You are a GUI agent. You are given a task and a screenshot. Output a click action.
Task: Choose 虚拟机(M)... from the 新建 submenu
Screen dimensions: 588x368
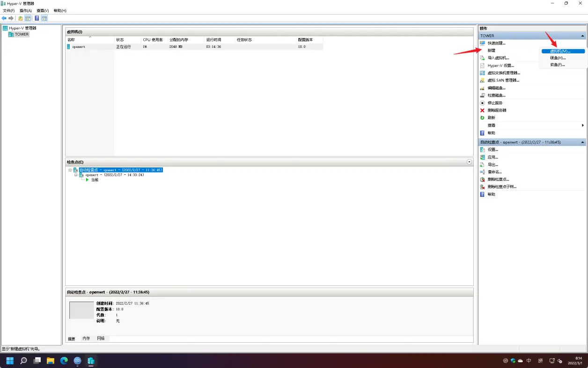click(563, 51)
